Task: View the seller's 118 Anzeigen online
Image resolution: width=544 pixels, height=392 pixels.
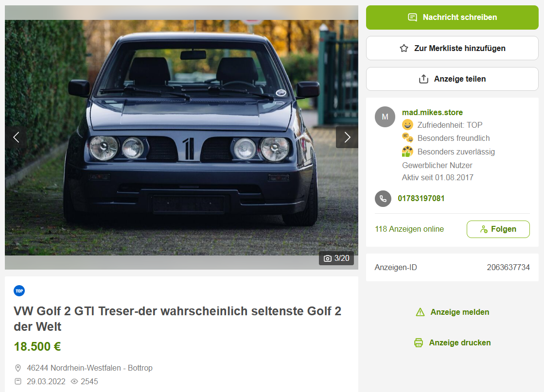Action: pos(409,229)
